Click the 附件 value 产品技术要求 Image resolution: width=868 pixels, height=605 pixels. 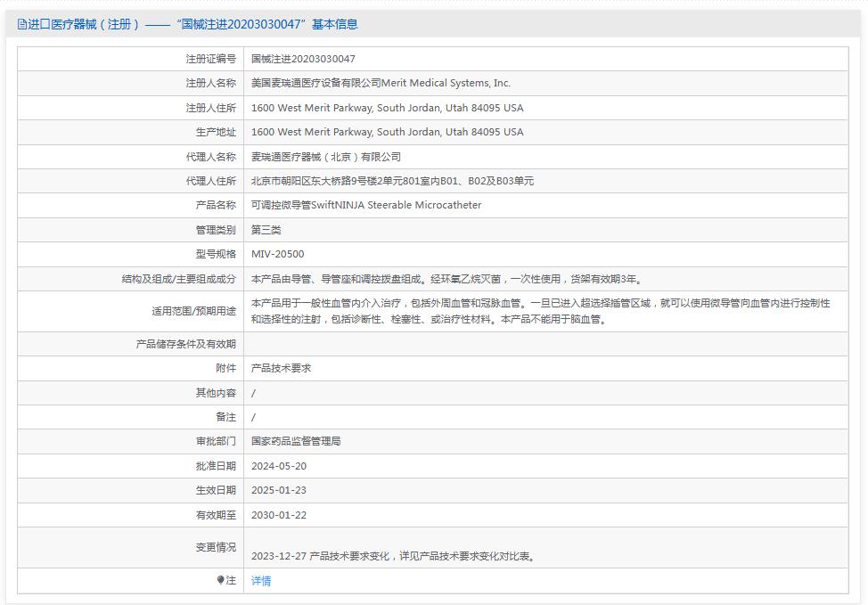282,367
